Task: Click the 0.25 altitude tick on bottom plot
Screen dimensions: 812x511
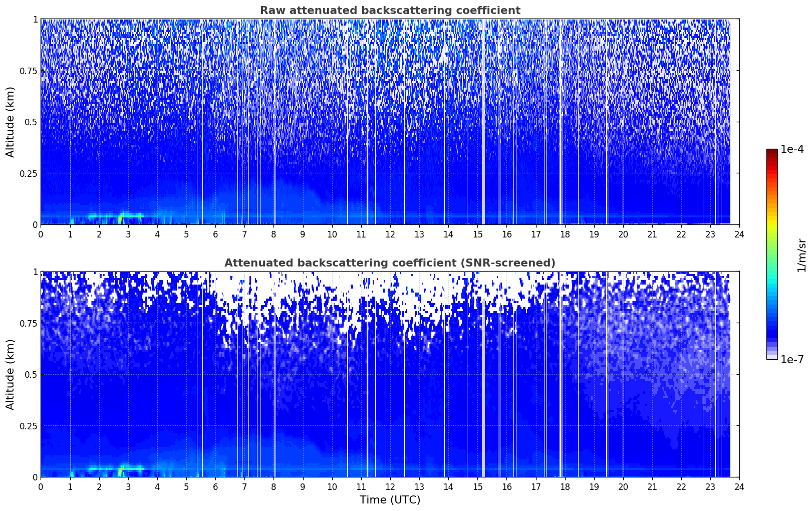Action: [29, 426]
